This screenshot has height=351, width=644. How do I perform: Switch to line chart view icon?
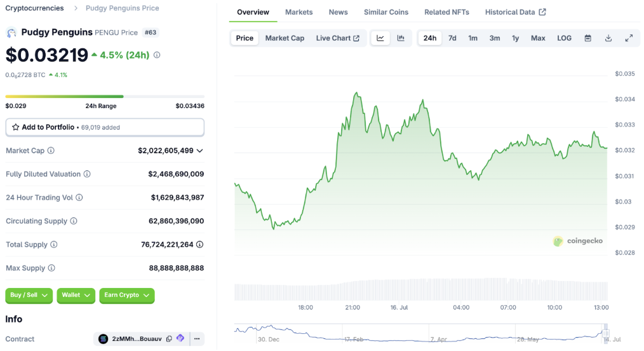pyautogui.click(x=380, y=38)
